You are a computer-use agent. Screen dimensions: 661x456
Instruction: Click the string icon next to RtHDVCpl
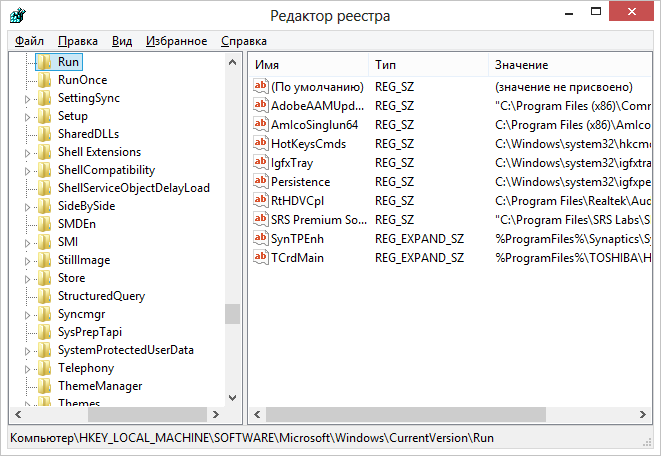pos(261,200)
